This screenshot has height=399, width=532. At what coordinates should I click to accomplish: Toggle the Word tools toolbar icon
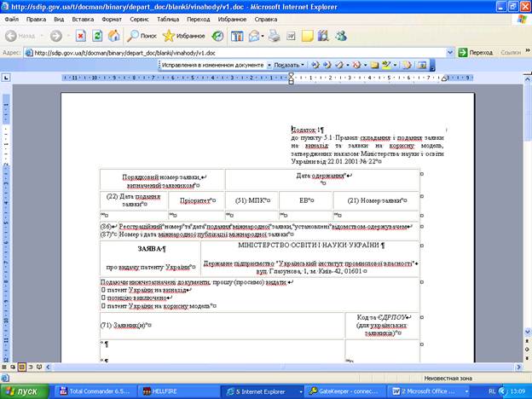point(237,36)
